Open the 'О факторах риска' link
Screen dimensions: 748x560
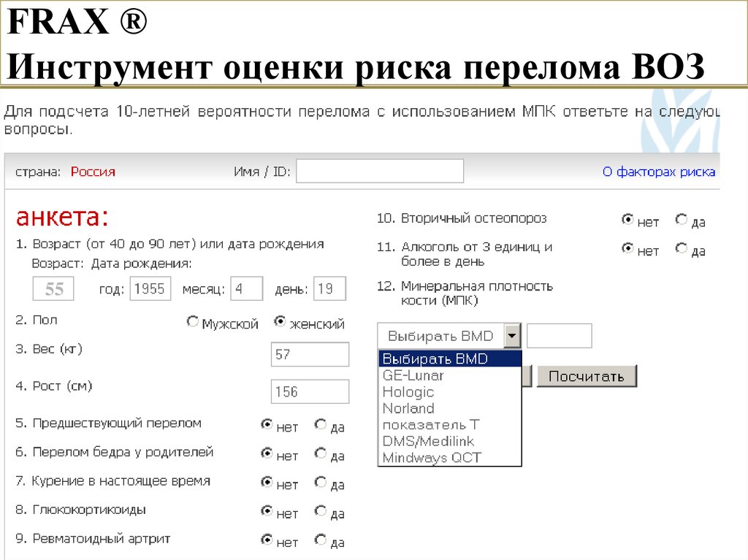[658, 172]
